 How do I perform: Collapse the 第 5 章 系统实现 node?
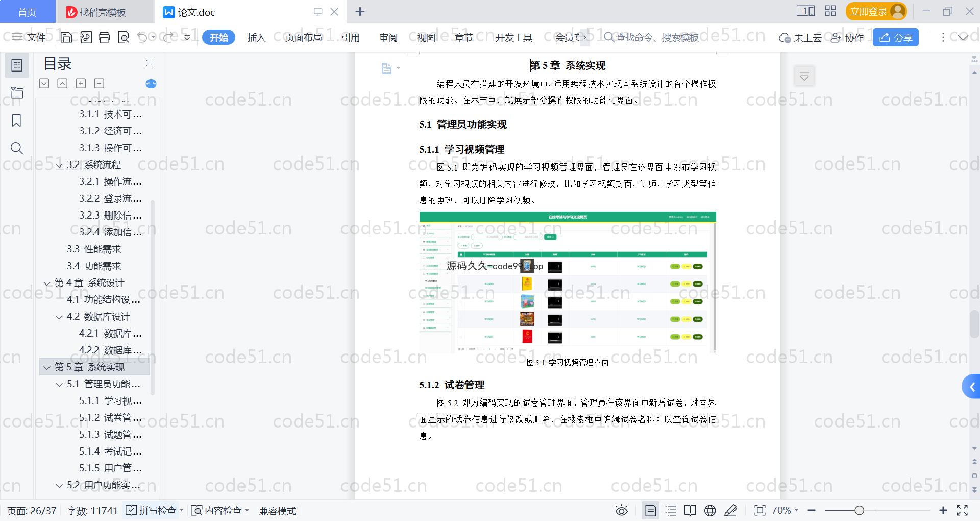click(x=47, y=367)
